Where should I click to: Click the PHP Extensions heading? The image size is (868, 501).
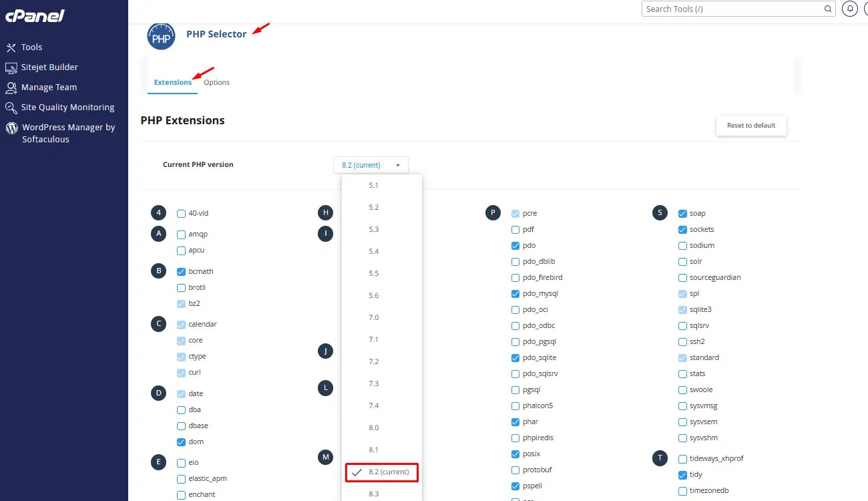pyautogui.click(x=182, y=121)
